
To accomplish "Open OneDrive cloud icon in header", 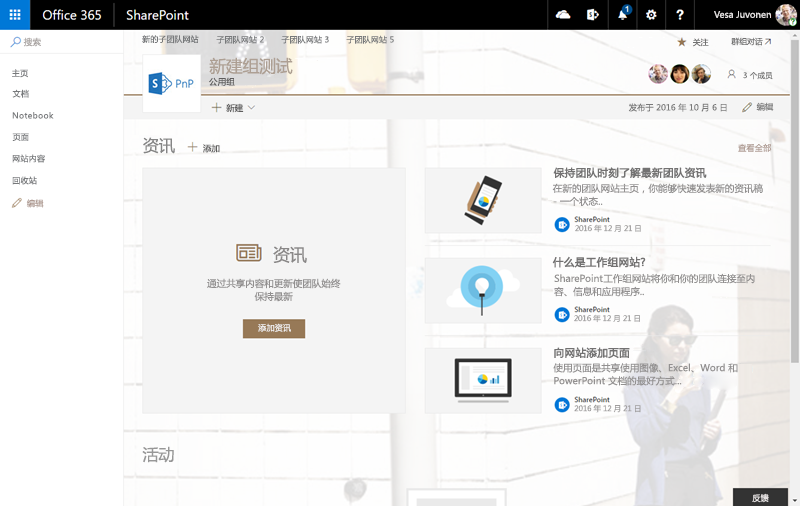I will 563,15.
